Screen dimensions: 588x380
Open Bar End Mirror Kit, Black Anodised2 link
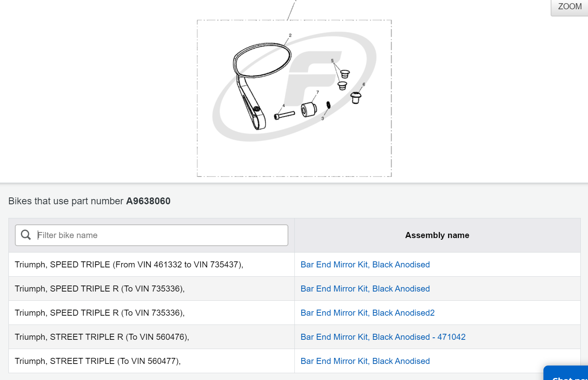pos(367,313)
